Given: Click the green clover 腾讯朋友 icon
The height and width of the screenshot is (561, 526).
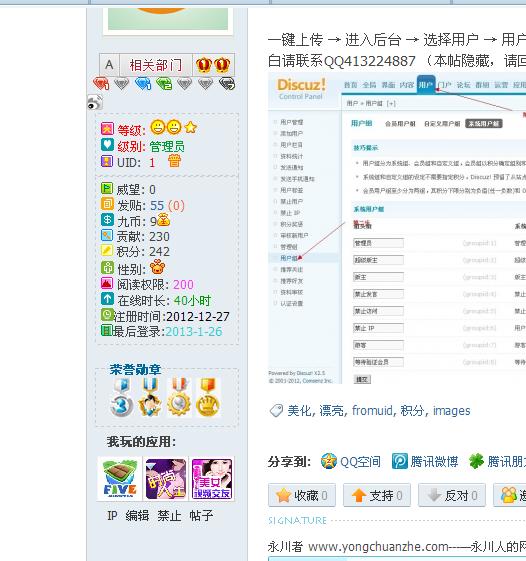Looking at the screenshot, I should coord(477,461).
